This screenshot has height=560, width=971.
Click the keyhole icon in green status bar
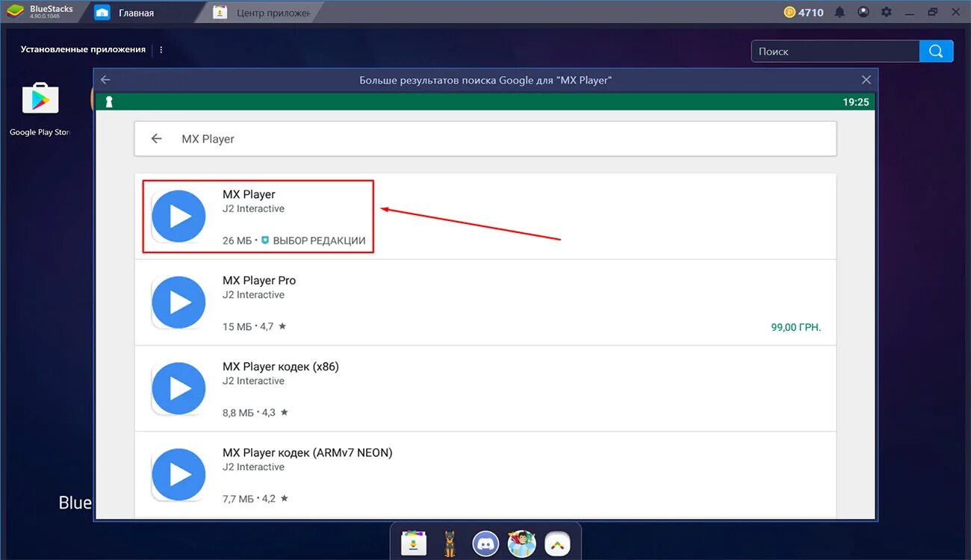(108, 102)
